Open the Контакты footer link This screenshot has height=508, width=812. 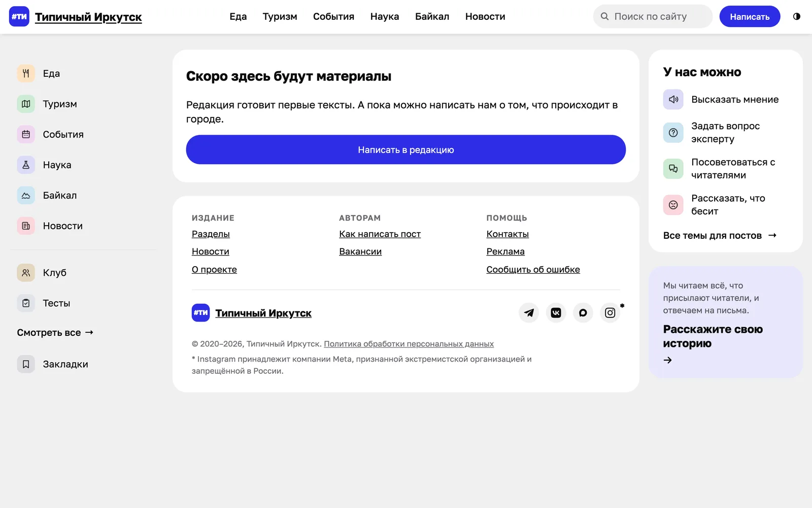[x=507, y=234]
